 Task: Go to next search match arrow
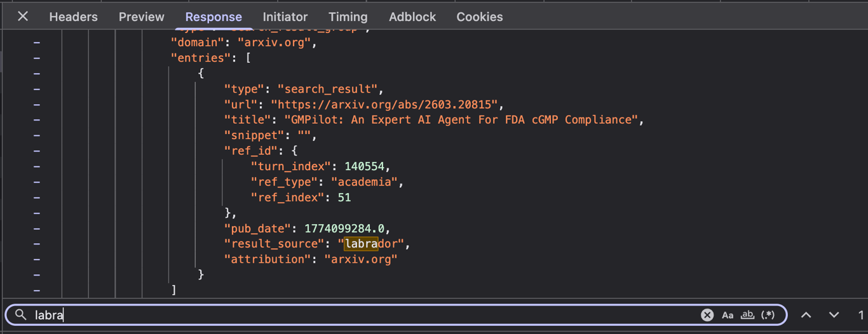[834, 315]
